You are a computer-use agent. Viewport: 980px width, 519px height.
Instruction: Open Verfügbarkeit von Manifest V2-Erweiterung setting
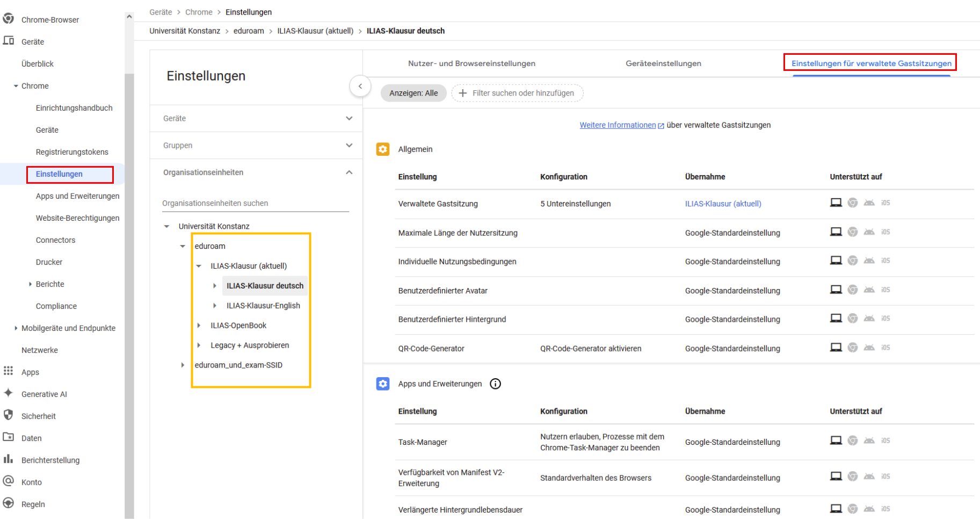click(685, 478)
